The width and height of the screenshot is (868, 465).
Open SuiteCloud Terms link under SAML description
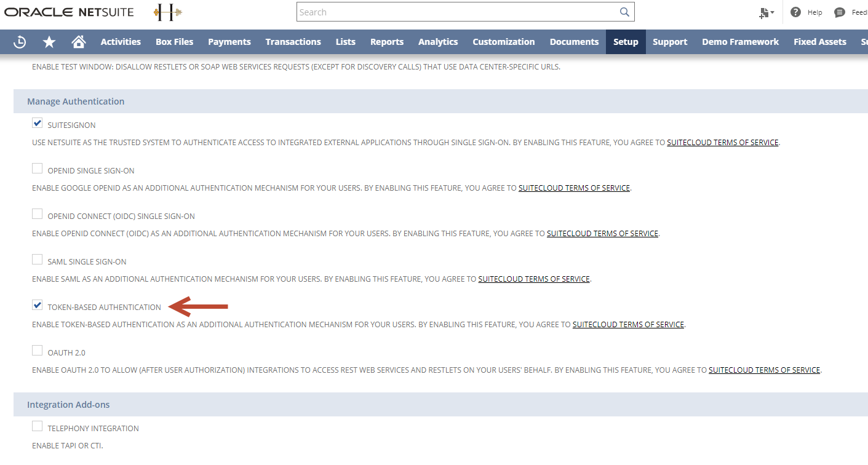534,279
